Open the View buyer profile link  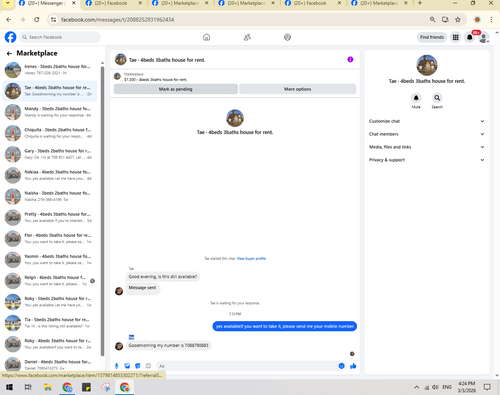(x=251, y=259)
